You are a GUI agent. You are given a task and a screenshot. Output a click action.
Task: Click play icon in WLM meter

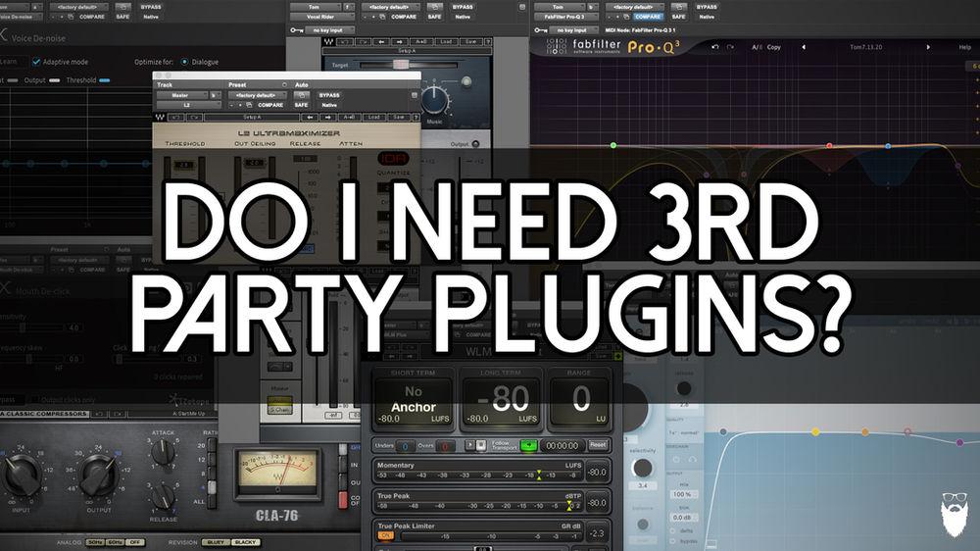coord(470,445)
